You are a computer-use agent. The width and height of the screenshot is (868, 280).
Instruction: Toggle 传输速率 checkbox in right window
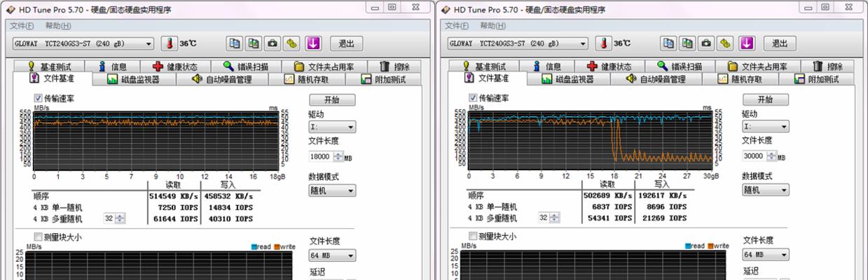(x=472, y=99)
